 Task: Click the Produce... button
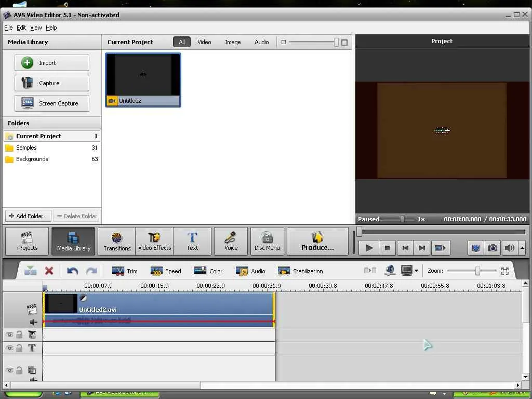point(317,241)
